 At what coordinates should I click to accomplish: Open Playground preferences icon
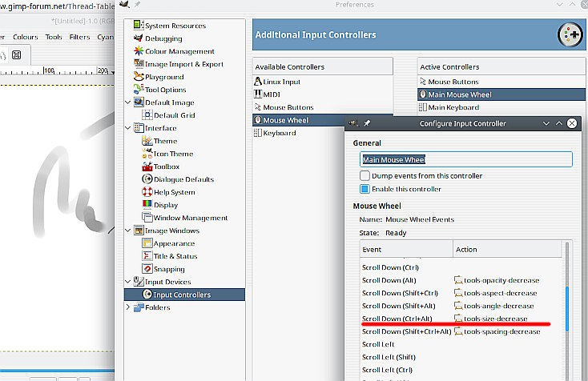[139, 76]
